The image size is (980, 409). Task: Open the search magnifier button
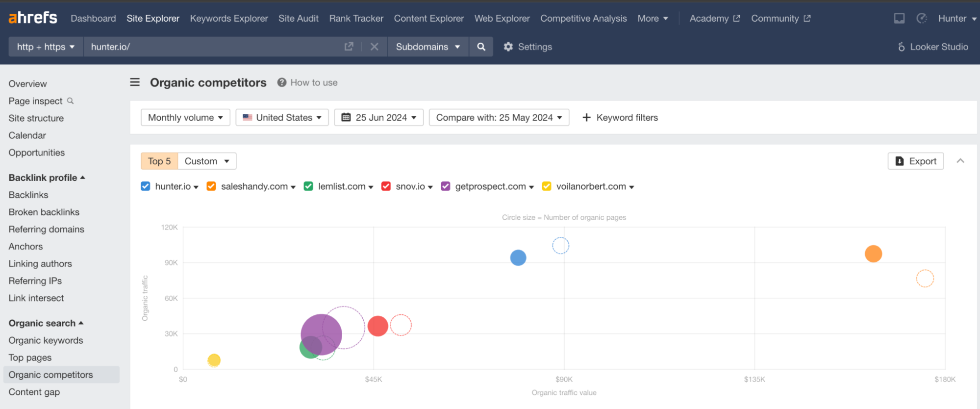point(481,47)
